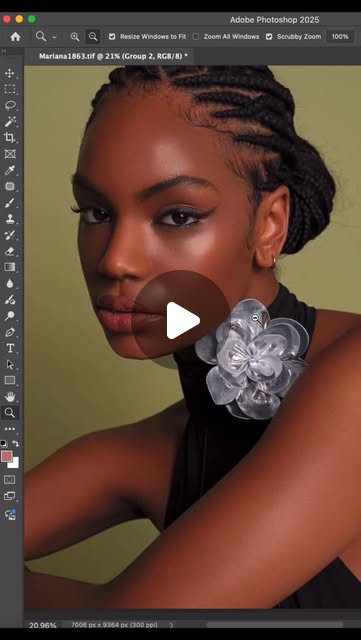Screen dimensions: 361x640
Task: Select the Clone Stamp tool
Action: coord(10,219)
